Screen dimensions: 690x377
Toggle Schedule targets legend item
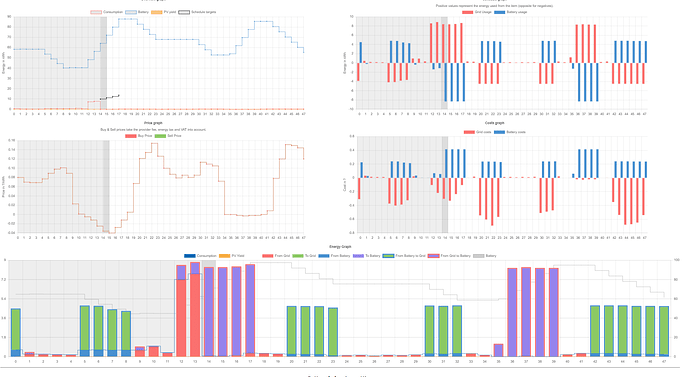(x=197, y=12)
